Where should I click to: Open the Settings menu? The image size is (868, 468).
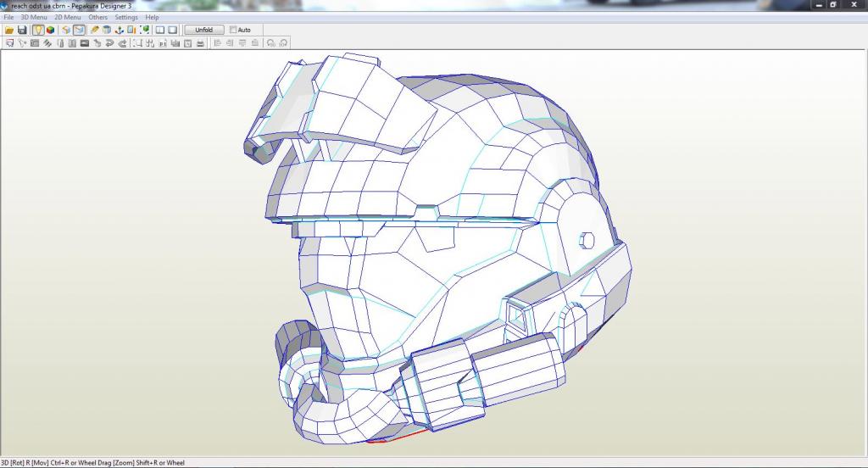coord(126,17)
